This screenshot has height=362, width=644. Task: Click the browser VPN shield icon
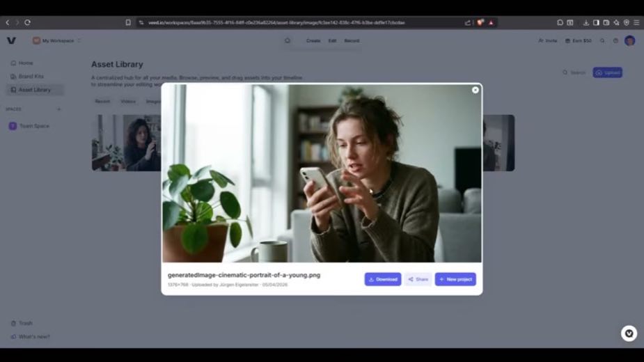tap(627, 22)
